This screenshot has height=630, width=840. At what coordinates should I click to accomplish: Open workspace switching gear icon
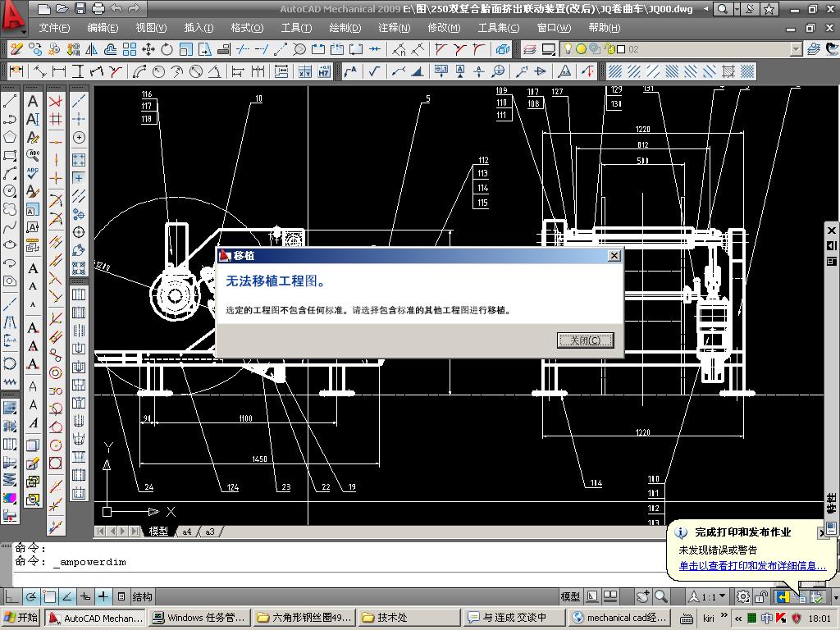point(743,596)
